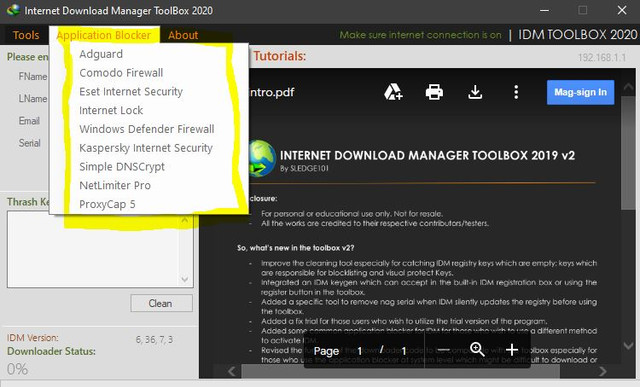Click the PDF vertical scrollbar thumb
This screenshot has height=387, width=640.
[628, 153]
